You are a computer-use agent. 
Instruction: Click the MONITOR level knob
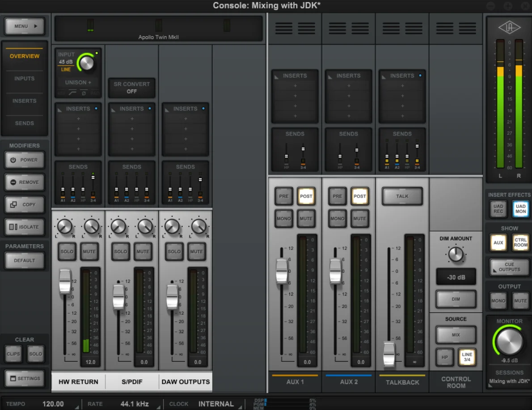pyautogui.click(x=509, y=341)
